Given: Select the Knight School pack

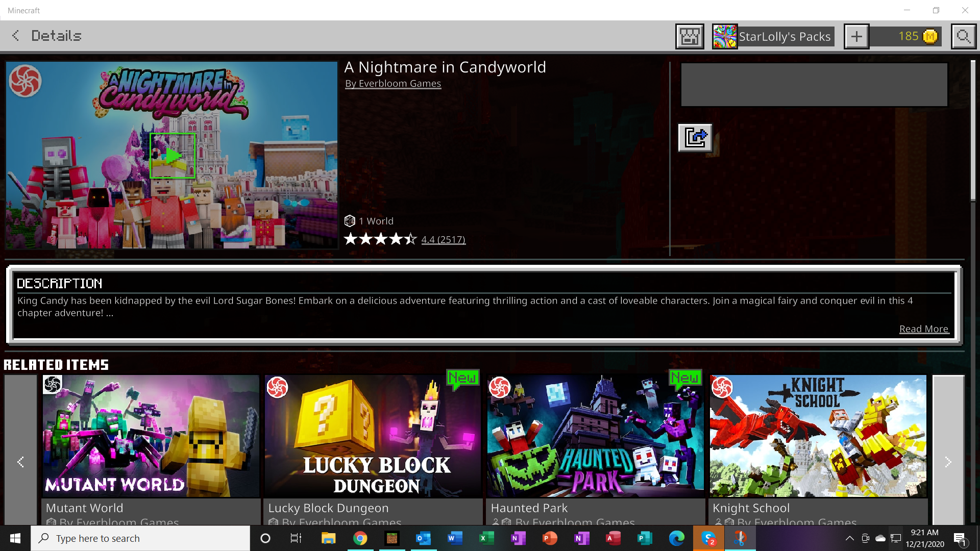Looking at the screenshot, I should (x=818, y=436).
